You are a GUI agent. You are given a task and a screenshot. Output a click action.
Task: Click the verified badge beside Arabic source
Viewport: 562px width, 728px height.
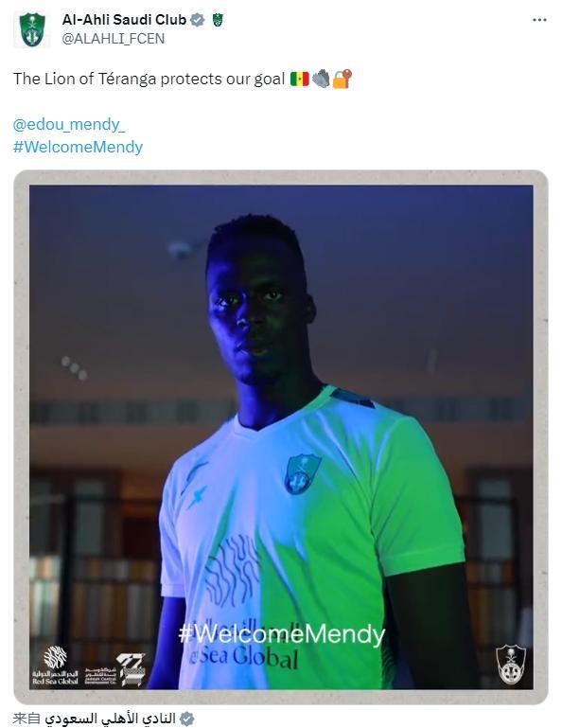coord(187,719)
